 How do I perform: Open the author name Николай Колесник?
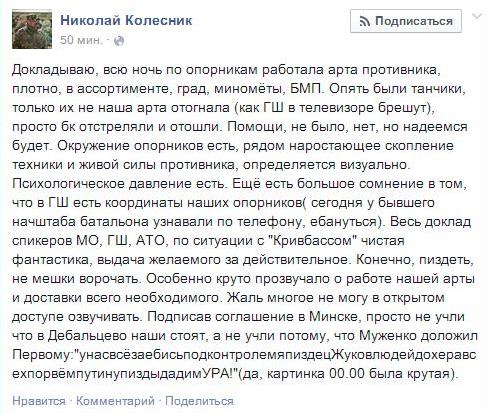(x=126, y=20)
